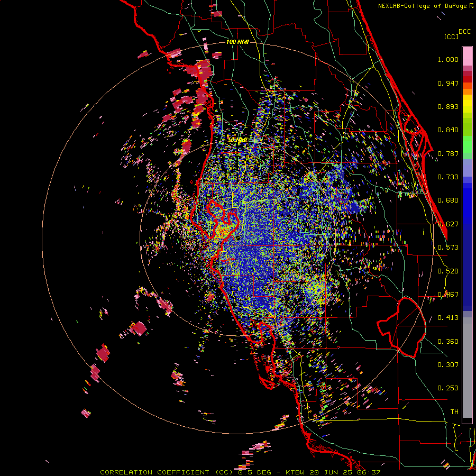Image resolution: width=476 pixels, height=476 pixels.
Task: Click the [CC] units label
Action: (452, 36)
